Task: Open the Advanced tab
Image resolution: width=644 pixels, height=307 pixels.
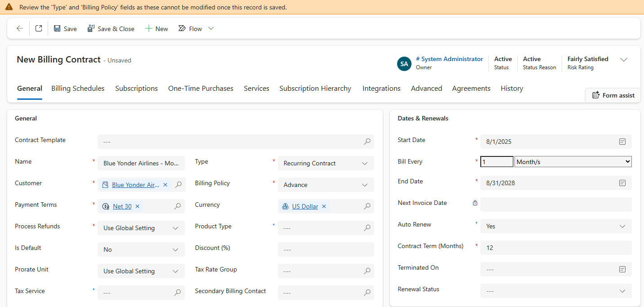Action: [x=426, y=89]
